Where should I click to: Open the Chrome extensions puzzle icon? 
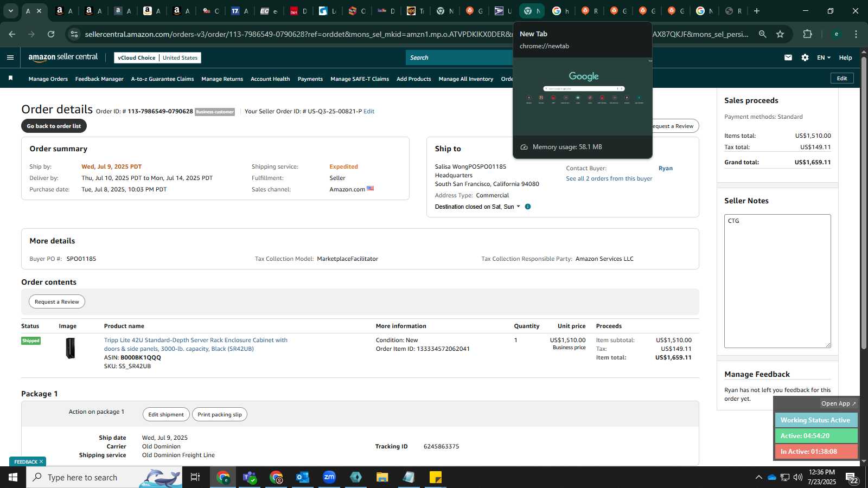point(808,34)
